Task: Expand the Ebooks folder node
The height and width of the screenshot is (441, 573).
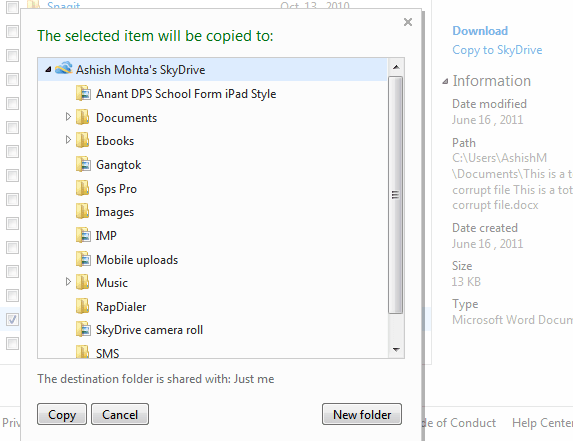Action: coord(68,140)
